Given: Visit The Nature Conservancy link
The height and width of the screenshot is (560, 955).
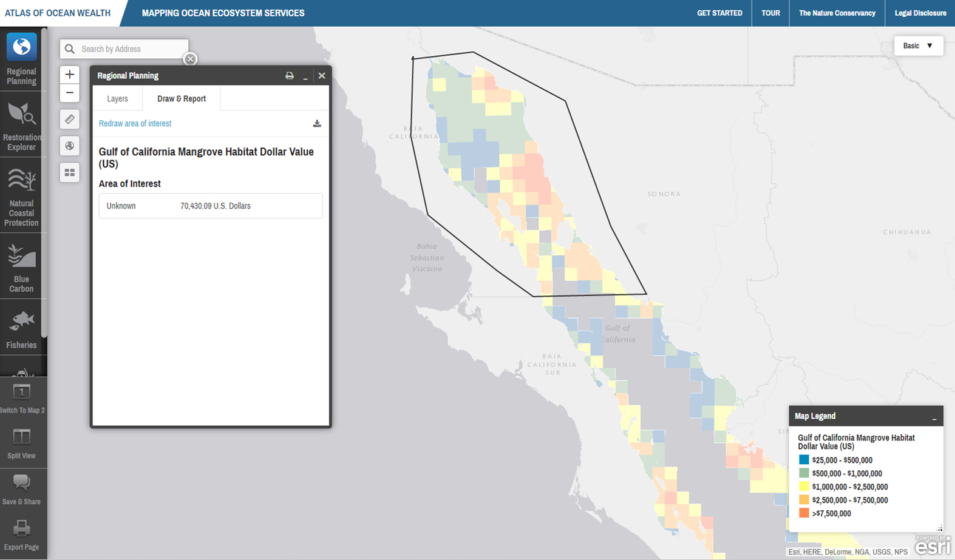Looking at the screenshot, I should [837, 13].
